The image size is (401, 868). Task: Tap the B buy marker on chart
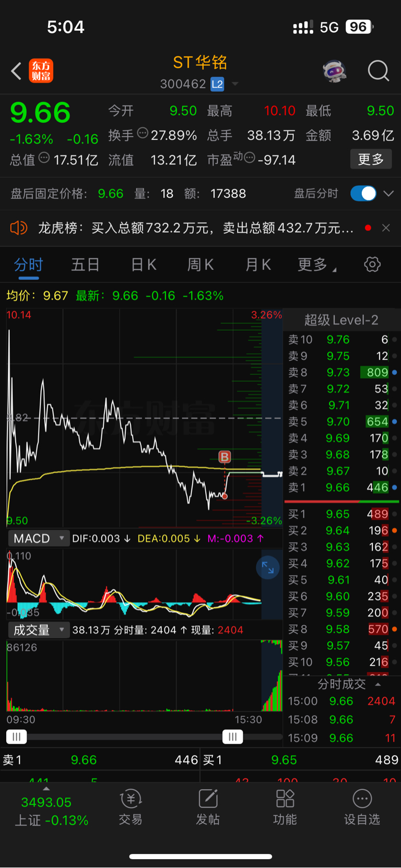coord(225,457)
